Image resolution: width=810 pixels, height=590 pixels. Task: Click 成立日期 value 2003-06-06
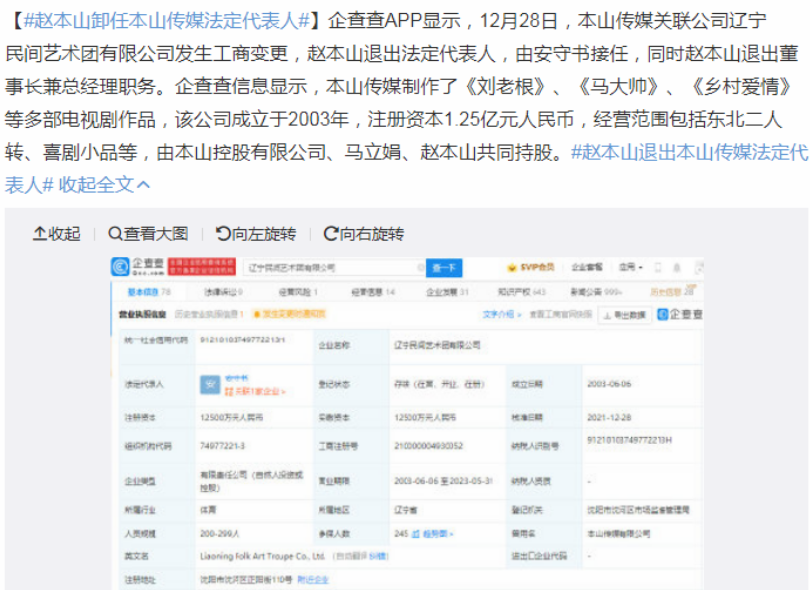(x=609, y=384)
